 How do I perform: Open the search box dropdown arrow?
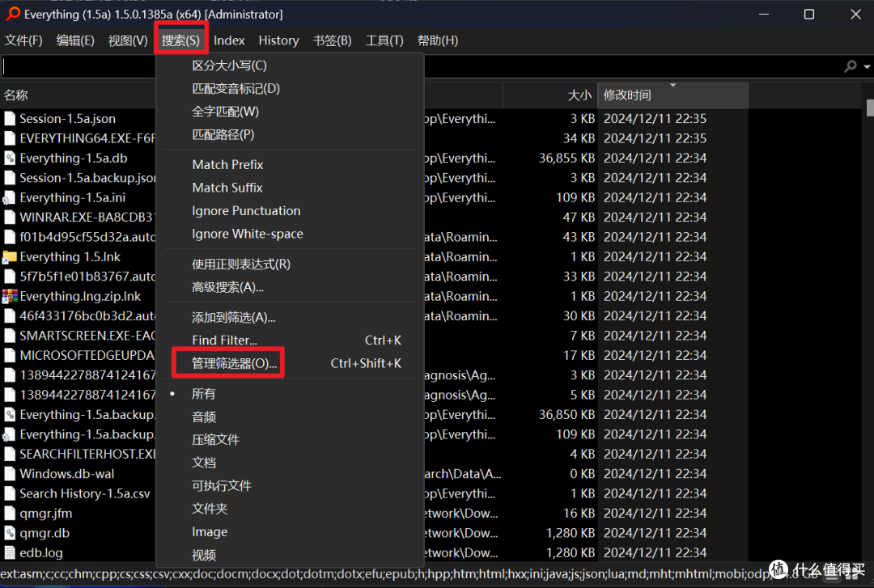coord(867,66)
